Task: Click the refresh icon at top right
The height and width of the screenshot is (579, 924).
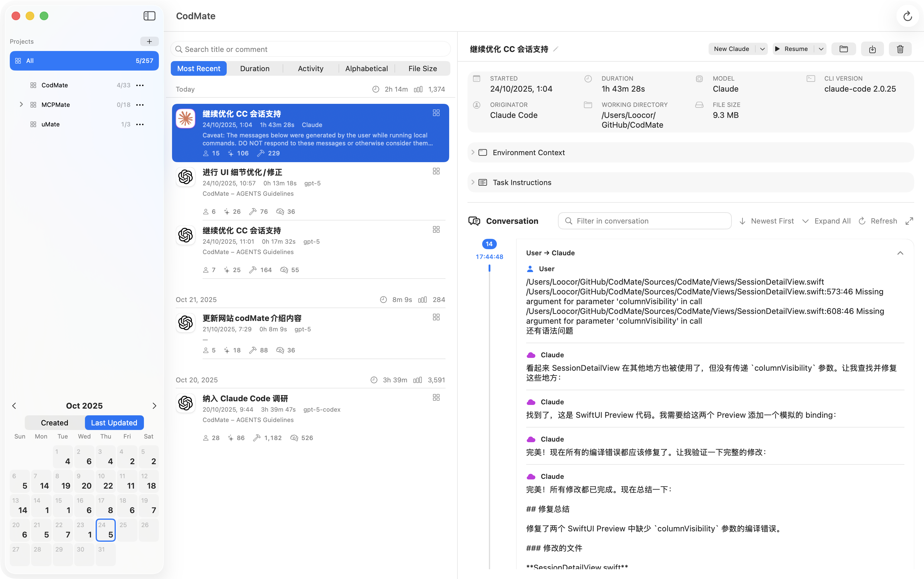Action: point(907,16)
